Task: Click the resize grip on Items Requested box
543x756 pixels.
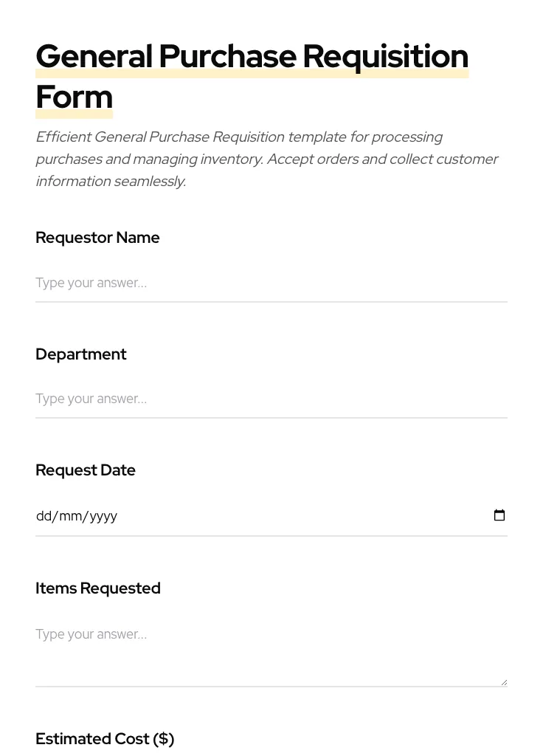Action: (x=504, y=680)
